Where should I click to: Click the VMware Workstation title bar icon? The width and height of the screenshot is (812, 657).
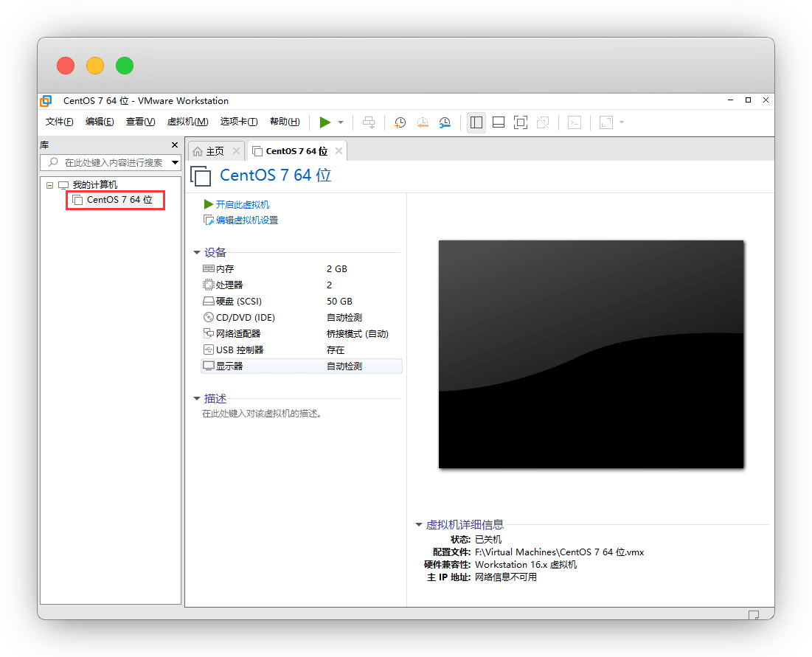point(46,101)
